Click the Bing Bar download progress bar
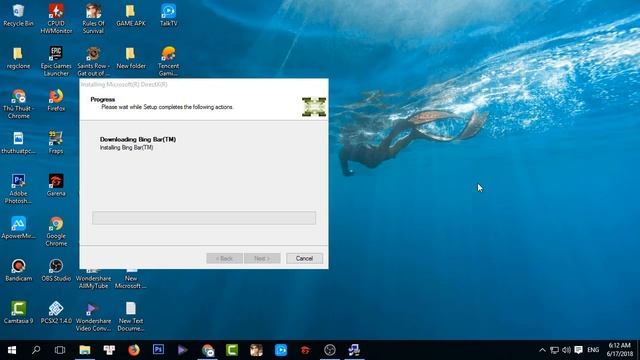This screenshot has width=640, height=360. click(x=204, y=218)
